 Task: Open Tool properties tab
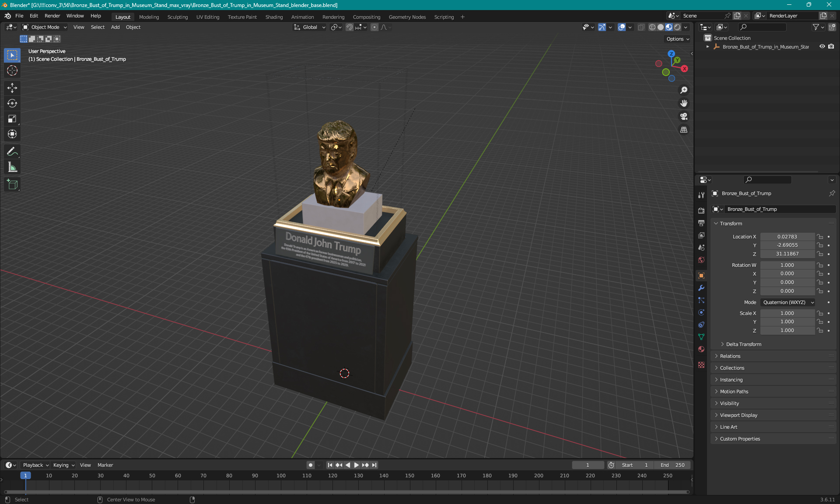coord(701,195)
